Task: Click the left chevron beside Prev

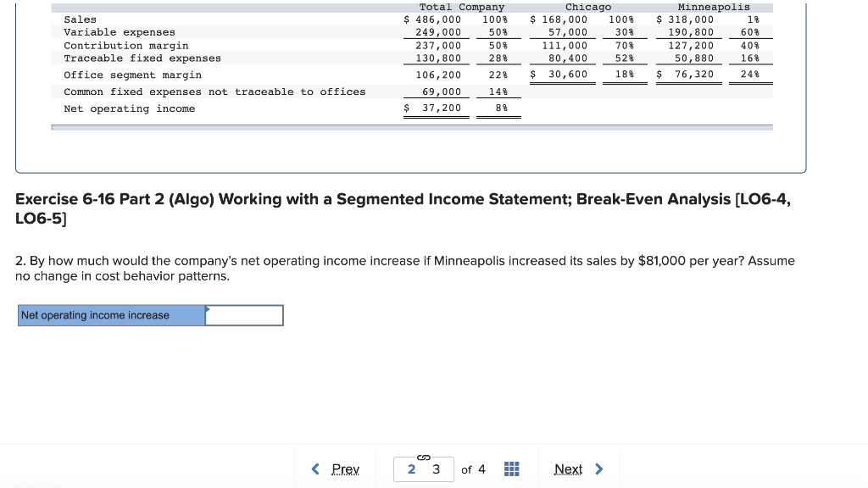Action: pyautogui.click(x=315, y=469)
